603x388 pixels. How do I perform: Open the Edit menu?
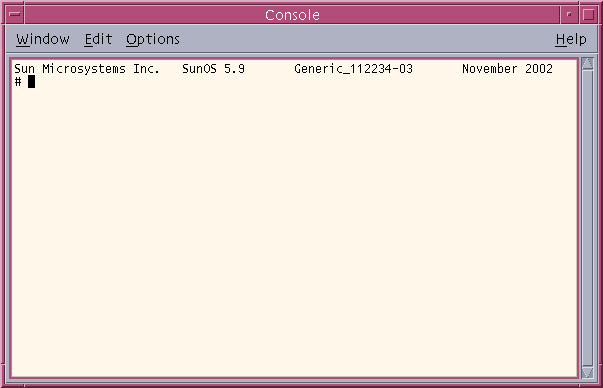(98, 39)
